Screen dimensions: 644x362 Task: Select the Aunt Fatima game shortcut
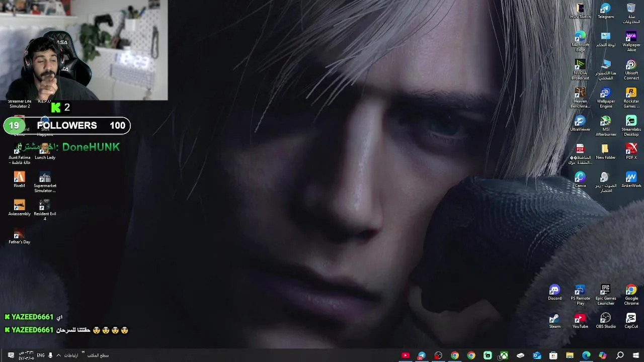click(x=19, y=154)
